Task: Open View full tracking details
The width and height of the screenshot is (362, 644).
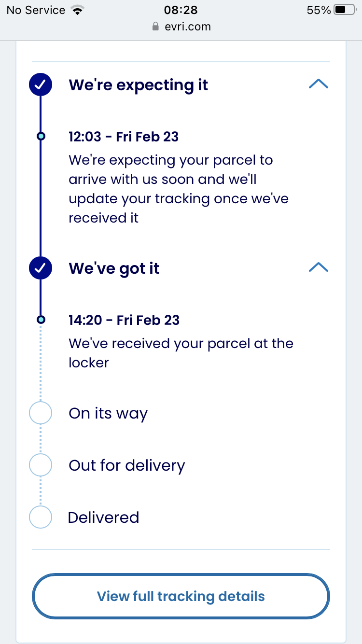Action: pyautogui.click(x=181, y=596)
